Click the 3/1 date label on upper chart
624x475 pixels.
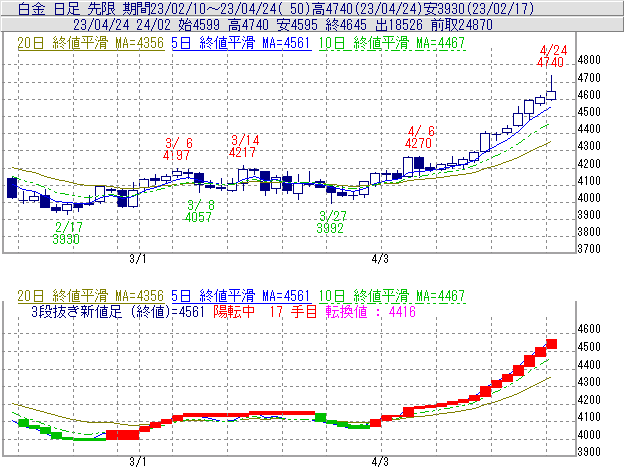[x=138, y=259]
